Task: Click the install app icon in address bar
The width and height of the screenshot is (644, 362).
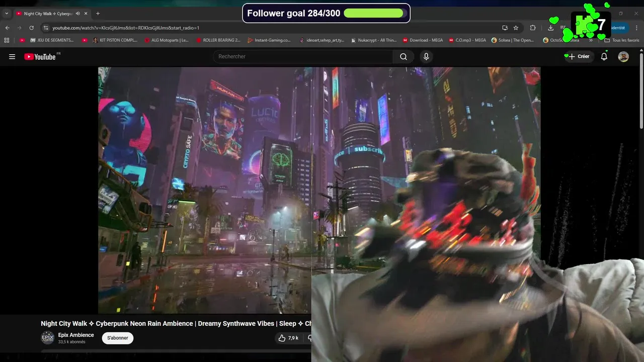Action: [505, 28]
